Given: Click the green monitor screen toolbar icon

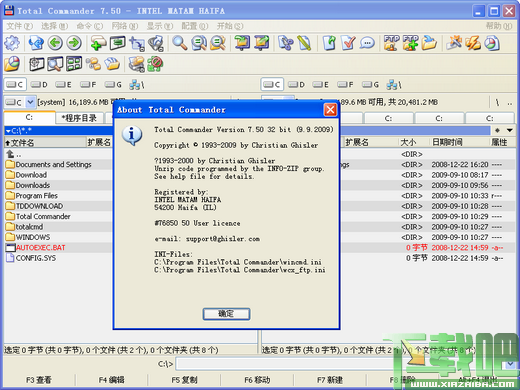Looking at the screenshot, I should [117, 43].
